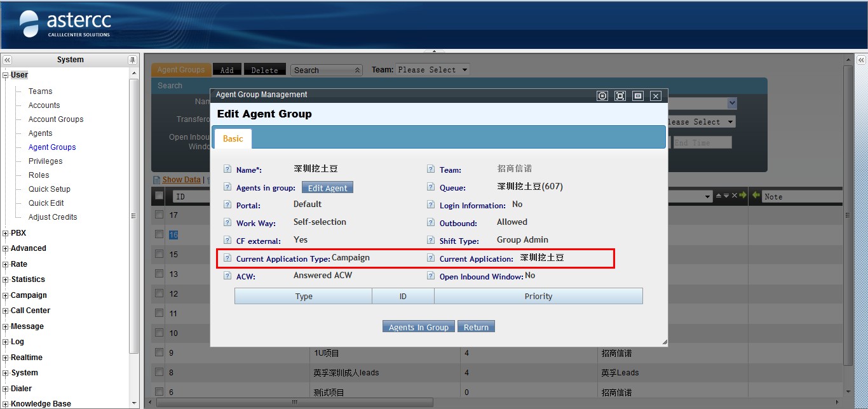Click the help icon beside Queue label
868x409 pixels.
pyautogui.click(x=431, y=187)
